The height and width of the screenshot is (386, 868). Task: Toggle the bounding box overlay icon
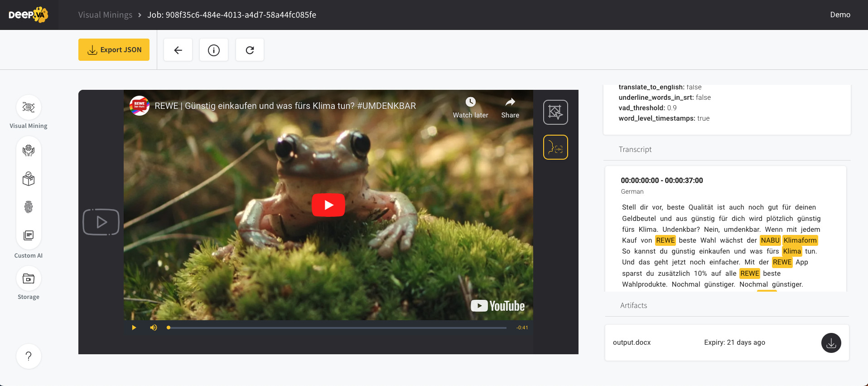(x=555, y=112)
